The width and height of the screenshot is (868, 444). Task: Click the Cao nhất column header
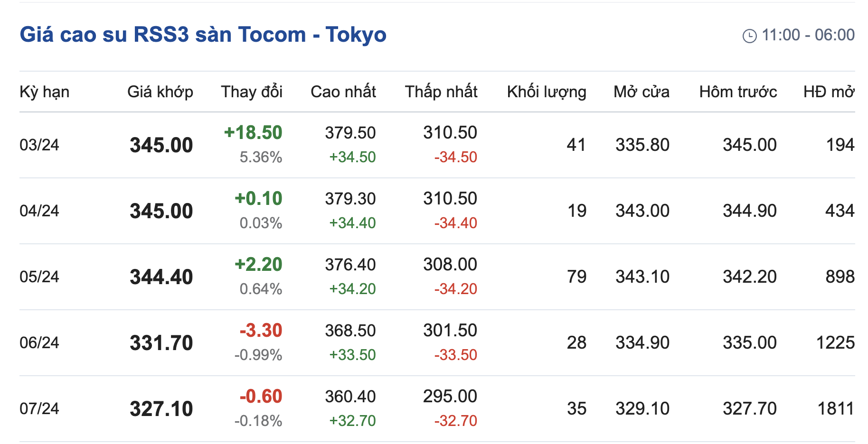343,92
